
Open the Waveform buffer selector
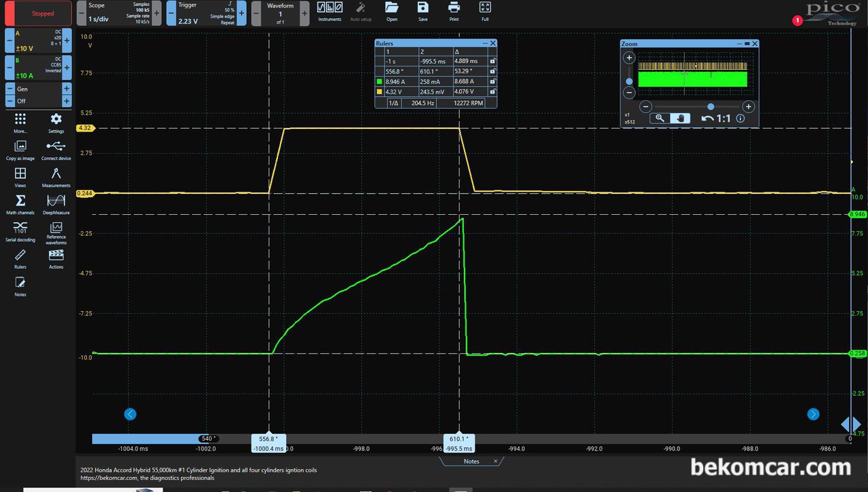[280, 13]
